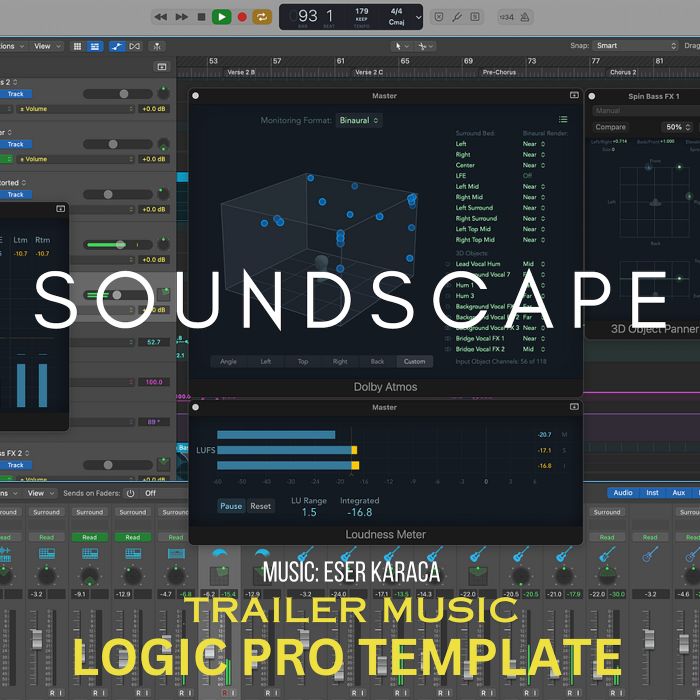This screenshot has width=700, height=700.
Task: Toggle the yellow cycle mode button
Action: [x=262, y=17]
